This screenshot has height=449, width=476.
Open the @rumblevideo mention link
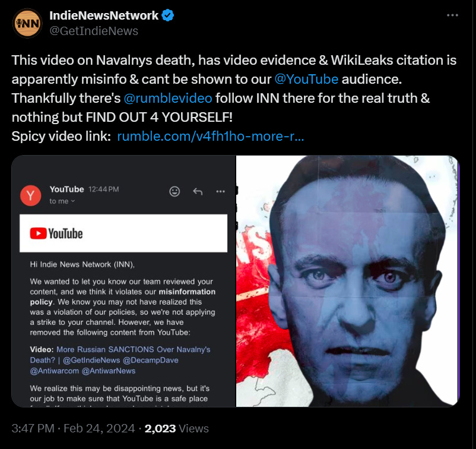168,98
